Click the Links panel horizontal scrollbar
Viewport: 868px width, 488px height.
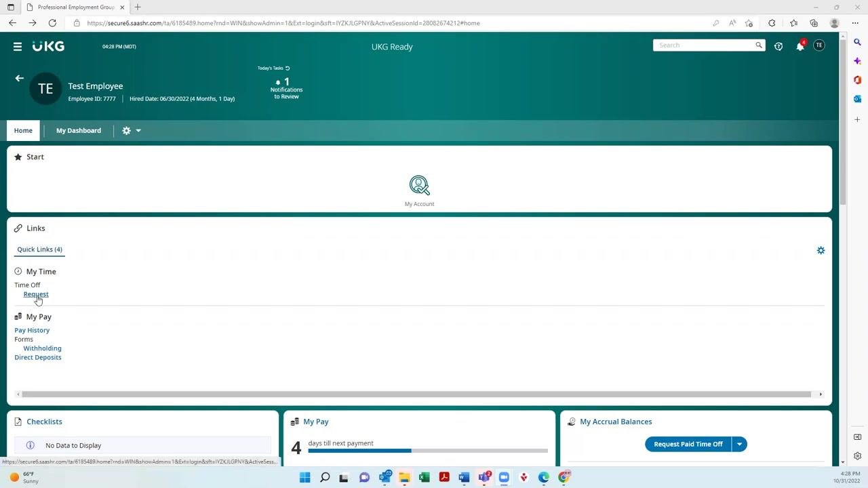pos(416,394)
